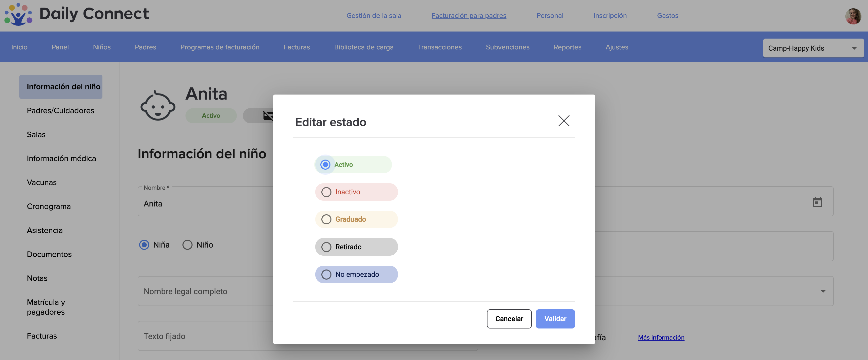Go to Programas de facturación tab

pyautogui.click(x=220, y=47)
